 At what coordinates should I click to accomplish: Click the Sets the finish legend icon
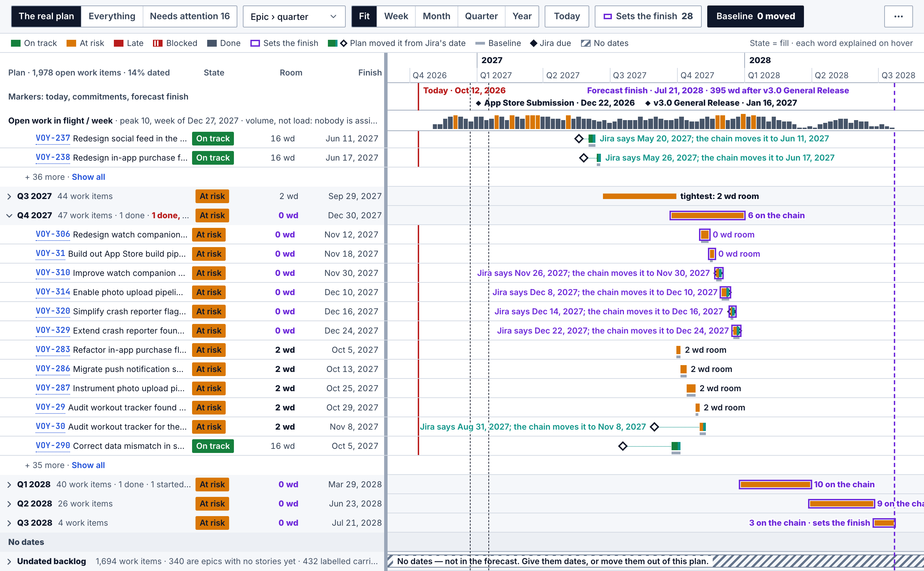(x=255, y=43)
